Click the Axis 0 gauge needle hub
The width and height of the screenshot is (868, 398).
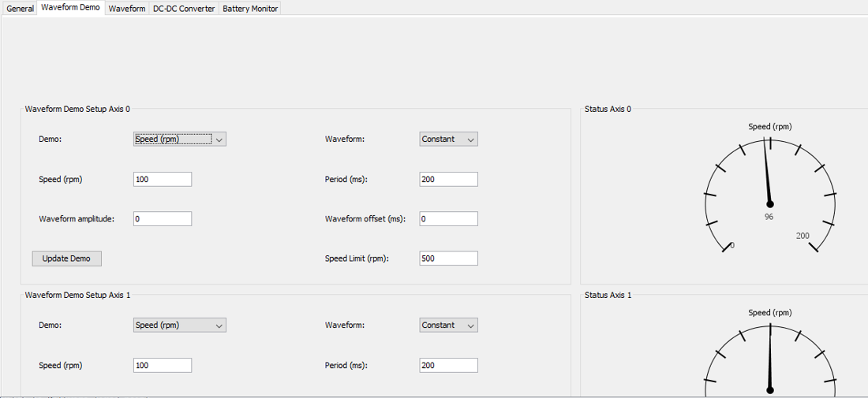point(770,204)
